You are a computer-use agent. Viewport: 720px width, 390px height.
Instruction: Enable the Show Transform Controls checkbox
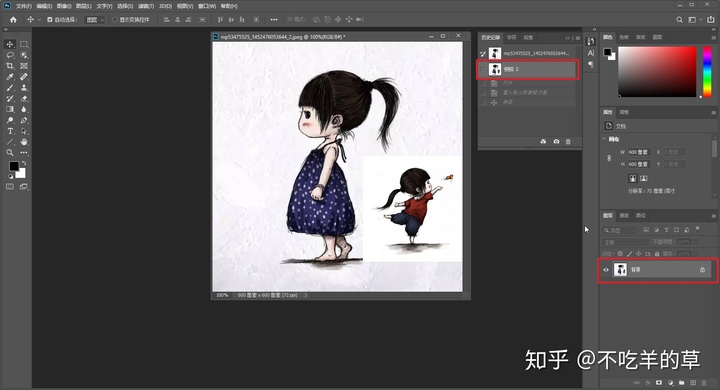pos(115,20)
